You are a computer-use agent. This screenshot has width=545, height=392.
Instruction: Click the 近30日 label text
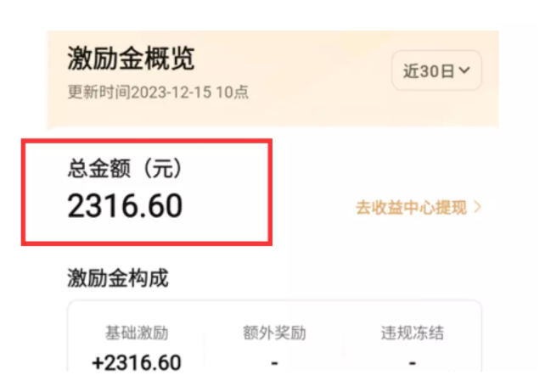point(428,71)
